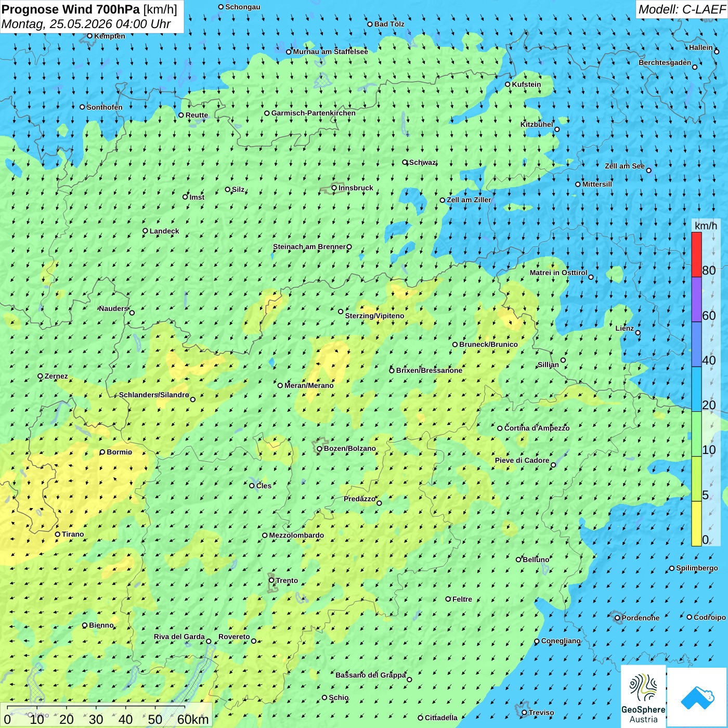Click the Meran/Merano place label

coord(309,385)
